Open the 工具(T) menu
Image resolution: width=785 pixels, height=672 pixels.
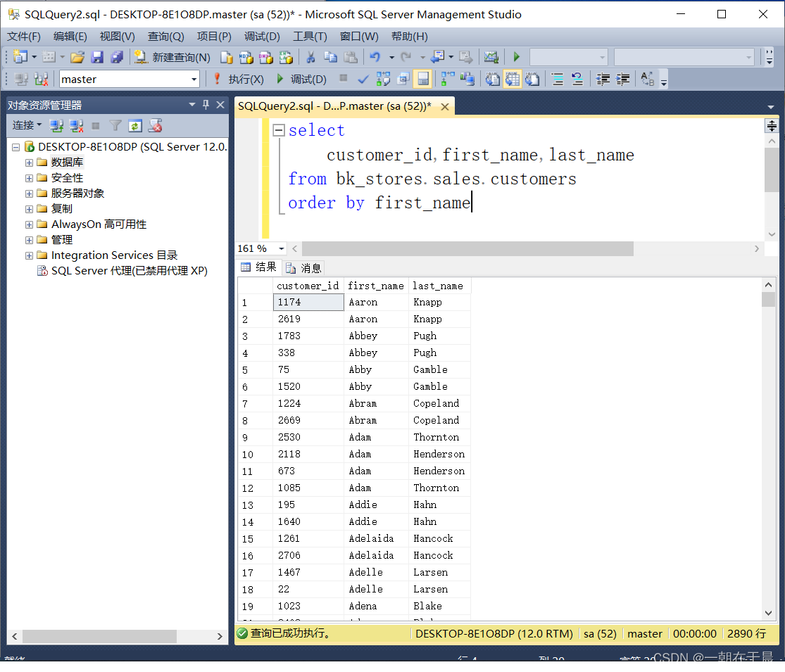point(310,37)
